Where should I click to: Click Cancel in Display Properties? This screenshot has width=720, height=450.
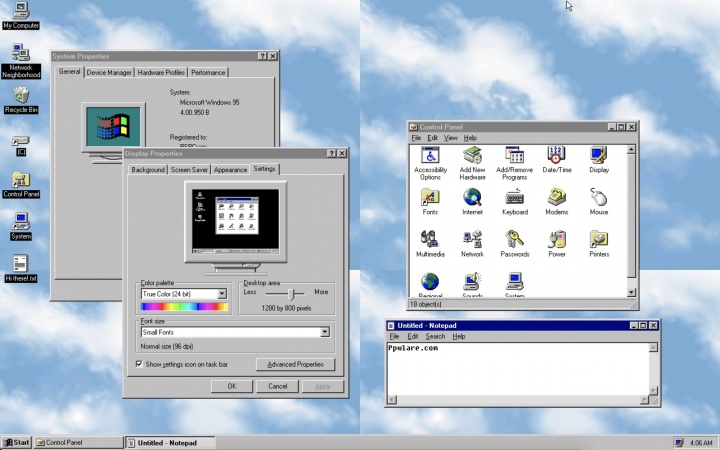coord(278,386)
